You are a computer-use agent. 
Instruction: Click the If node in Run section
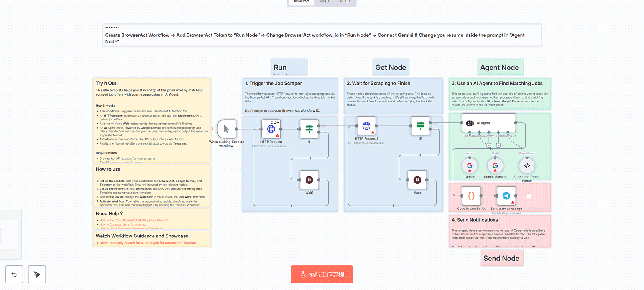click(x=309, y=129)
